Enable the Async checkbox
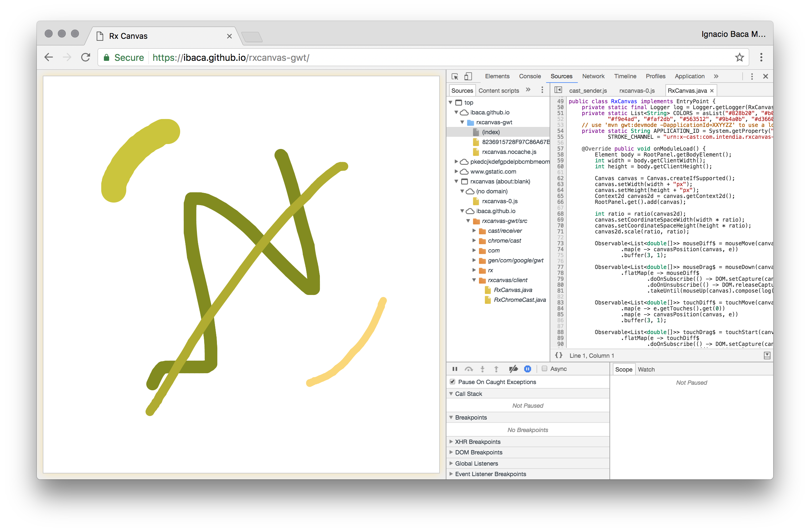Image resolution: width=810 pixels, height=532 pixels. 544,369
